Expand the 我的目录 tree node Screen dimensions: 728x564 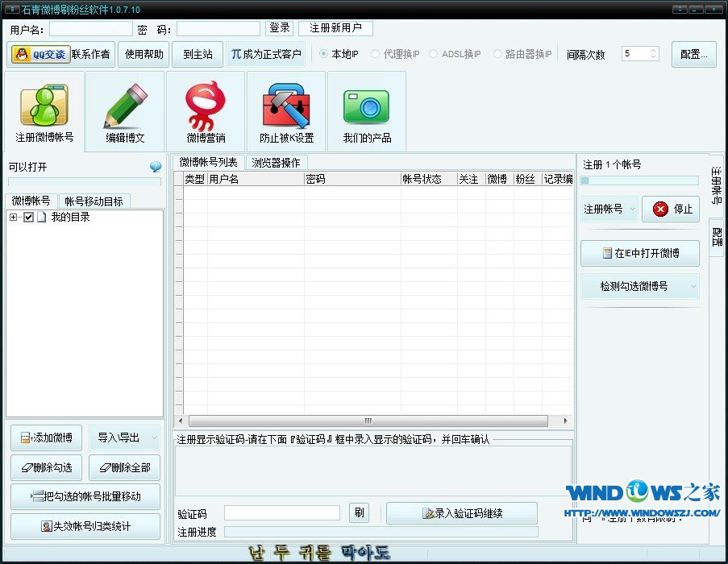pyautogui.click(x=14, y=218)
